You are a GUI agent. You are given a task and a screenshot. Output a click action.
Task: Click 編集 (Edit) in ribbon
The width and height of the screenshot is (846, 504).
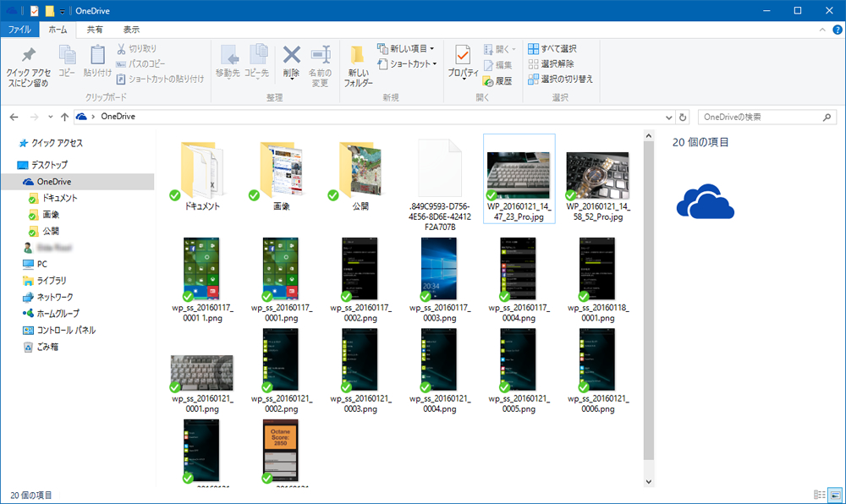point(497,64)
